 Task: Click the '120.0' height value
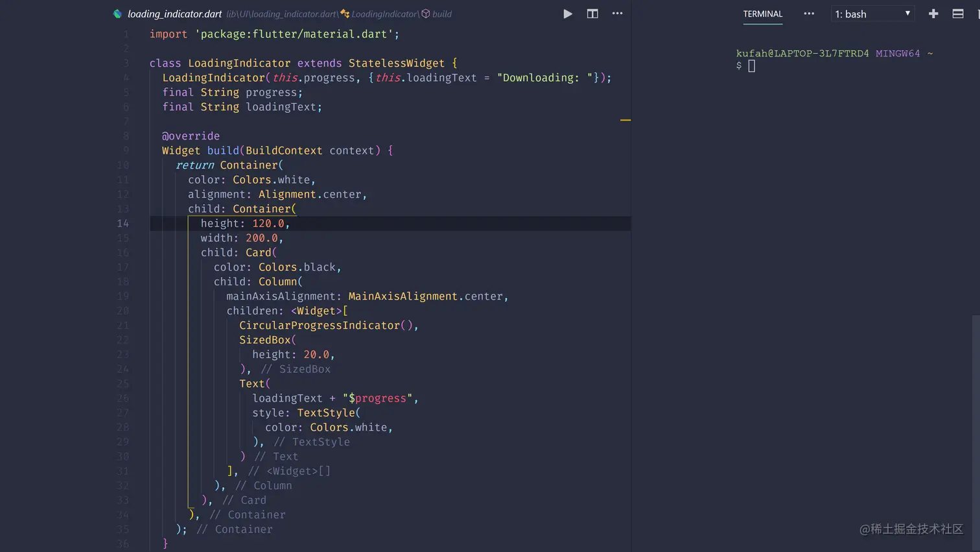(x=268, y=223)
